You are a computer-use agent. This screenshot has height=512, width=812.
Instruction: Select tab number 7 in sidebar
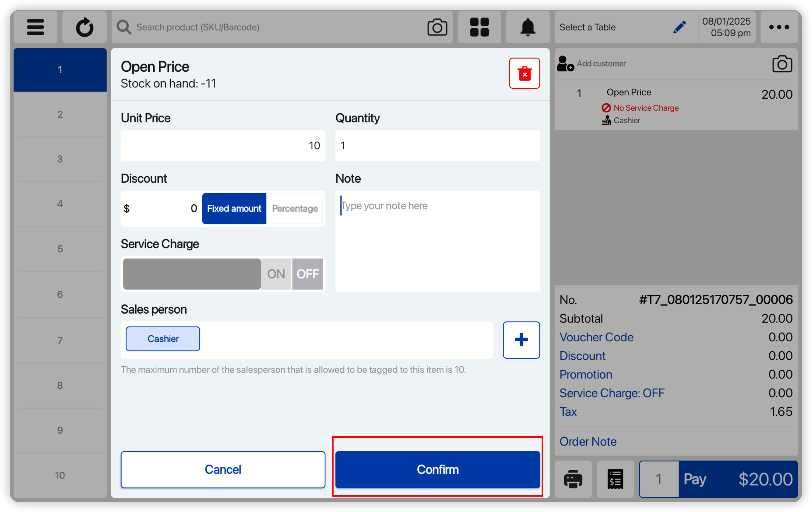[x=60, y=340]
